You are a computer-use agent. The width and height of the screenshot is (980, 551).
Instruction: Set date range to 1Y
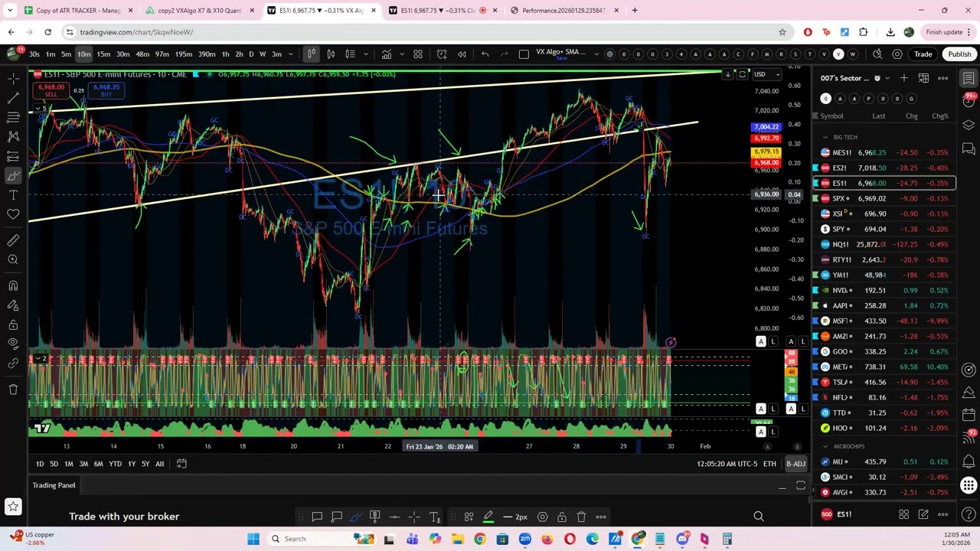(x=132, y=464)
